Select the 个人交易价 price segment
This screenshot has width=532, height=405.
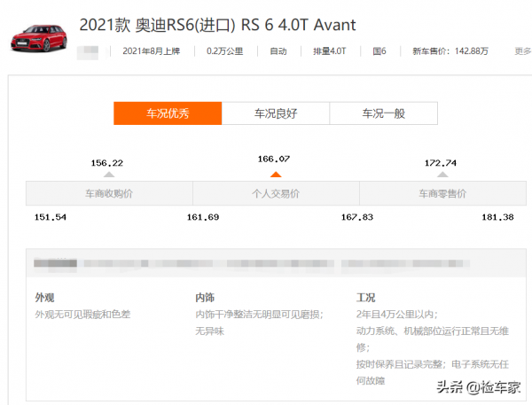(x=276, y=193)
